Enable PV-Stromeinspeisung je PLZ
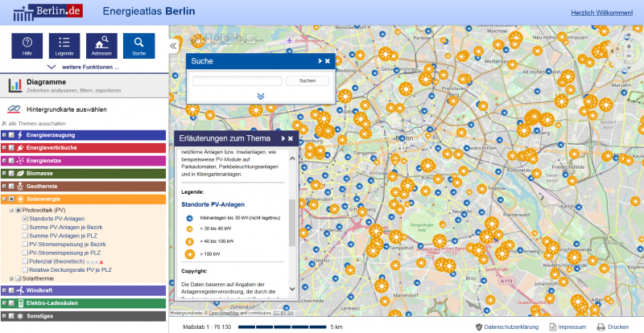The height and width of the screenshot is (333, 644). pyautogui.click(x=25, y=253)
